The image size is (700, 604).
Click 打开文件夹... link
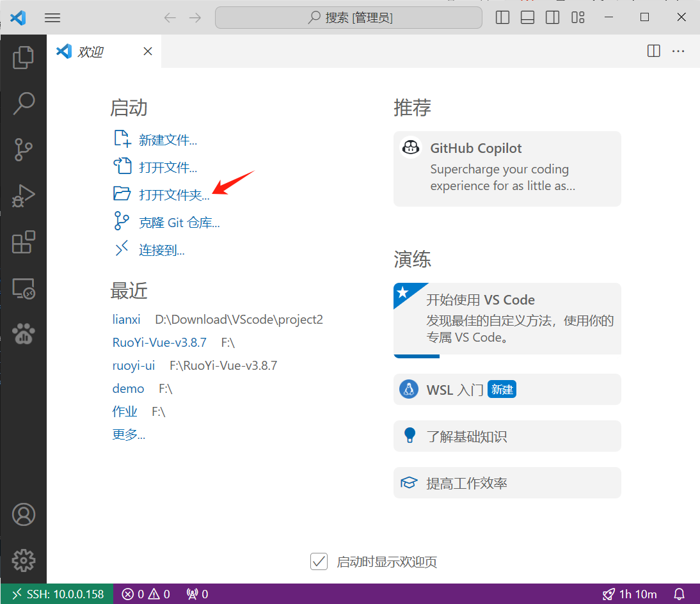click(x=174, y=195)
